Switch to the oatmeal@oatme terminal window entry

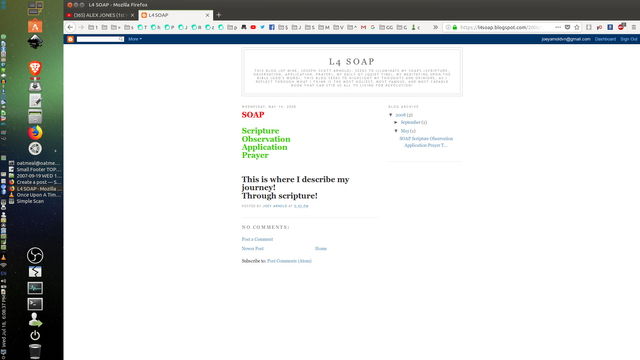pyautogui.click(x=36, y=163)
